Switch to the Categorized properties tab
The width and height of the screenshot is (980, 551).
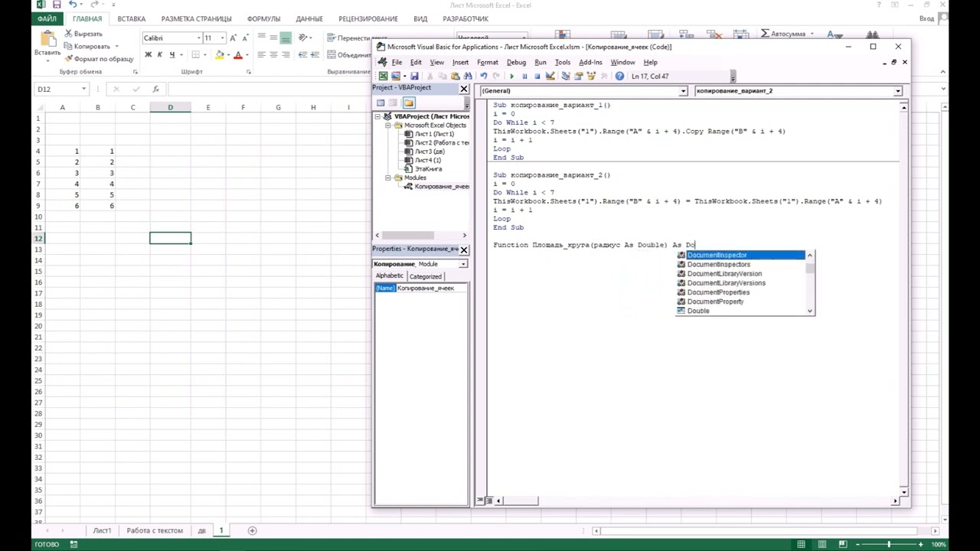click(x=425, y=276)
